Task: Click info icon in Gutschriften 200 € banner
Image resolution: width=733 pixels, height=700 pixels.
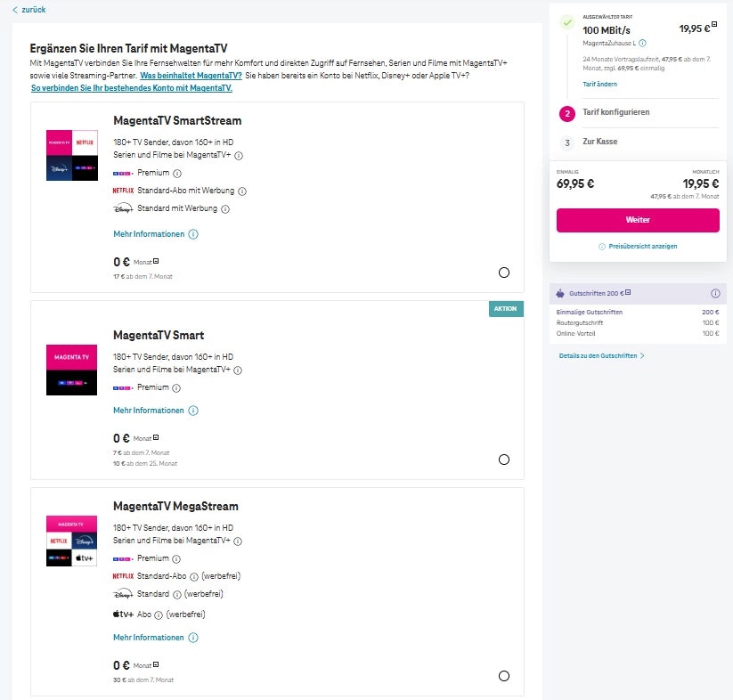Action: coord(715,294)
